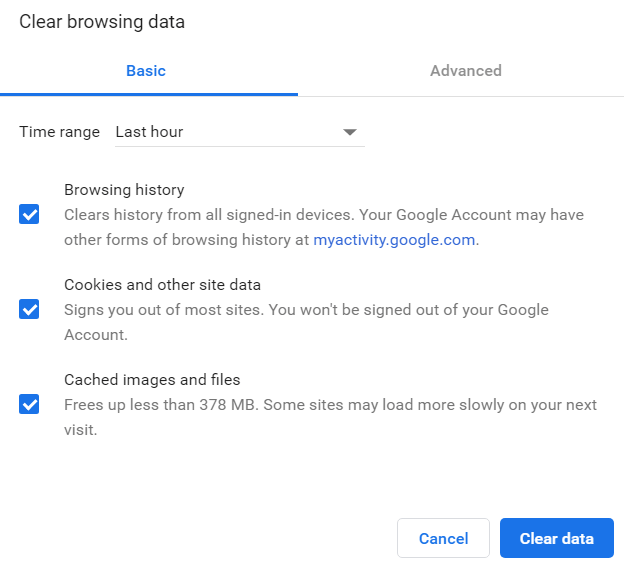The height and width of the screenshot is (569, 624).
Task: Click the "Cookies and other site data" heading
Action: coord(162,285)
